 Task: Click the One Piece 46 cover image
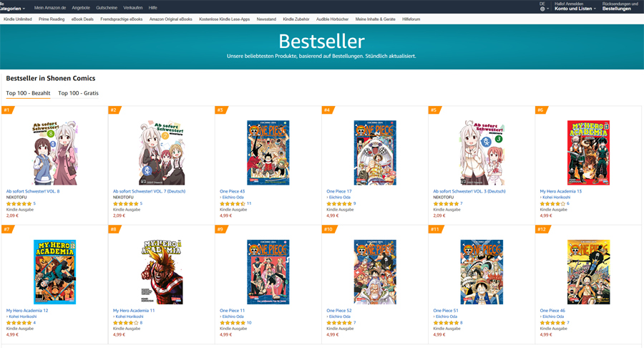[588, 272]
